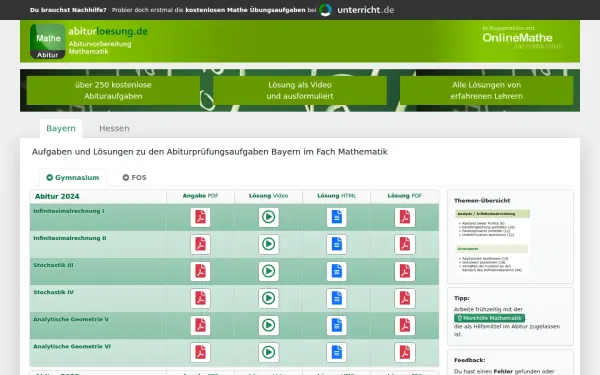Click the Lösung PDF column header
The width and height of the screenshot is (600, 375).
(404, 196)
